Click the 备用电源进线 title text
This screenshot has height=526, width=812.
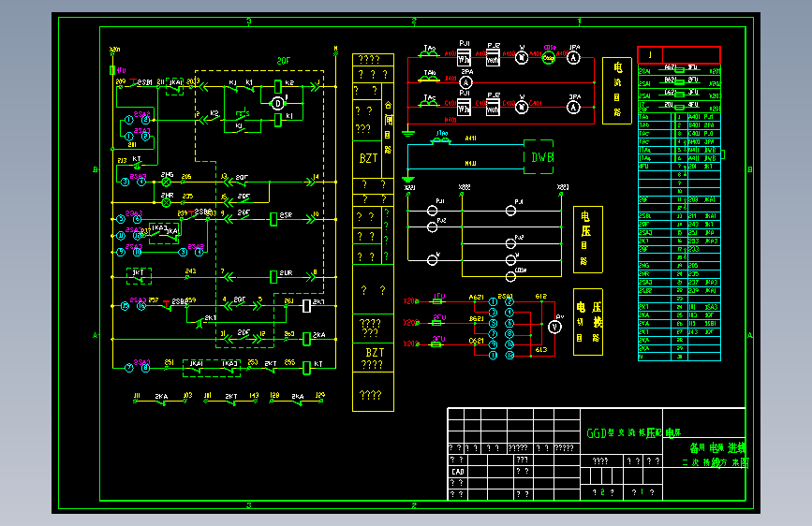tap(717, 447)
